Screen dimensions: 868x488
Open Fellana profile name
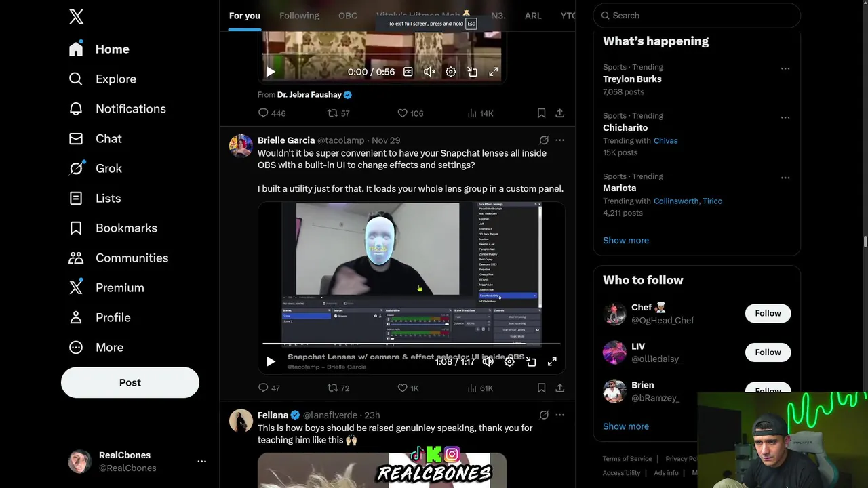click(273, 415)
